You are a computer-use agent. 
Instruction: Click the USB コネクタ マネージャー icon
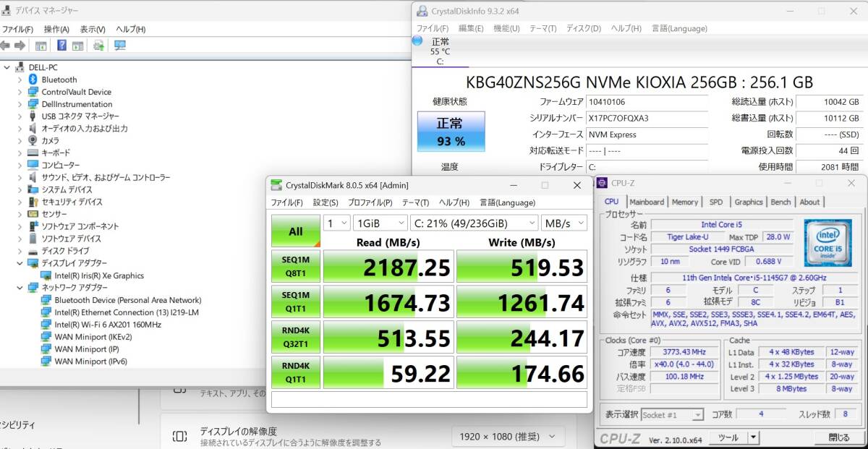pos(33,116)
